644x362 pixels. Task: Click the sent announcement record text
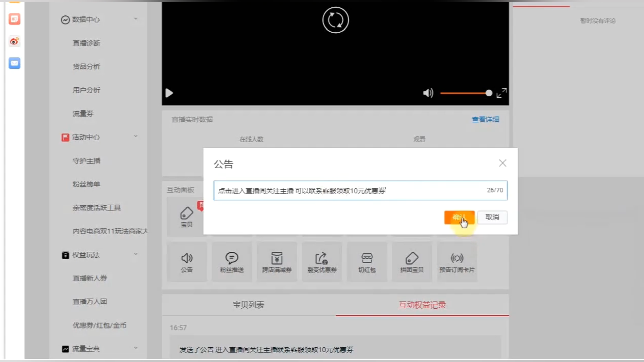(266, 350)
